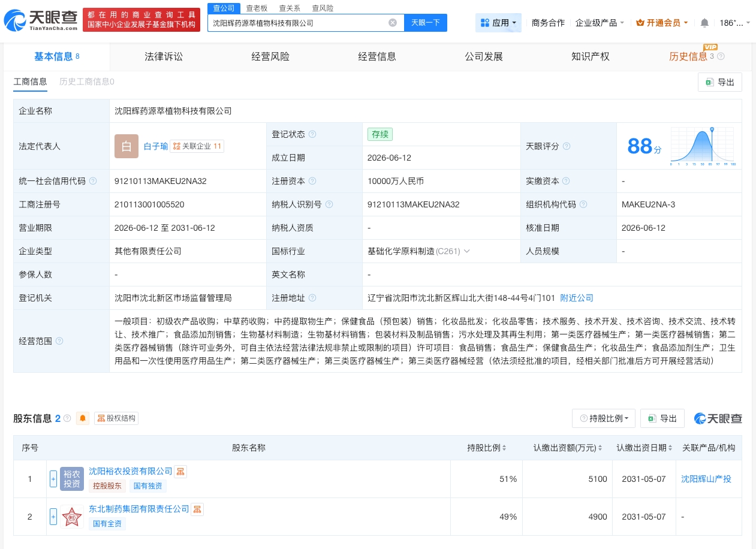Expand row 2 shareholder 东北制药集团
Screen dimensions: 756x549
point(53,517)
